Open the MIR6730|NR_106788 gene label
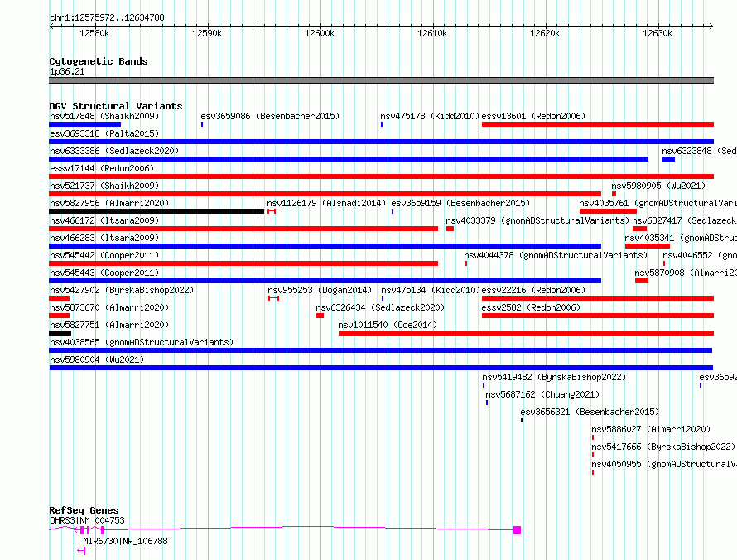The image size is (737, 560). [x=126, y=541]
